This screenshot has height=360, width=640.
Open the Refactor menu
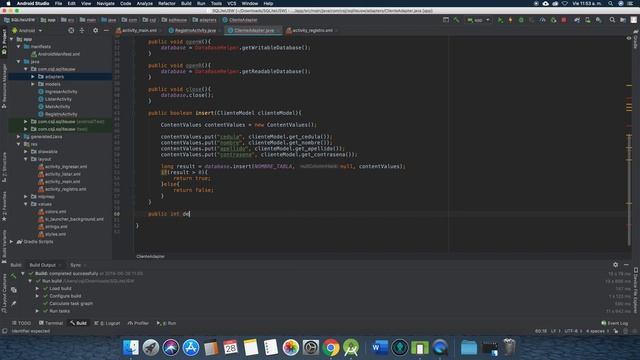click(167, 3)
